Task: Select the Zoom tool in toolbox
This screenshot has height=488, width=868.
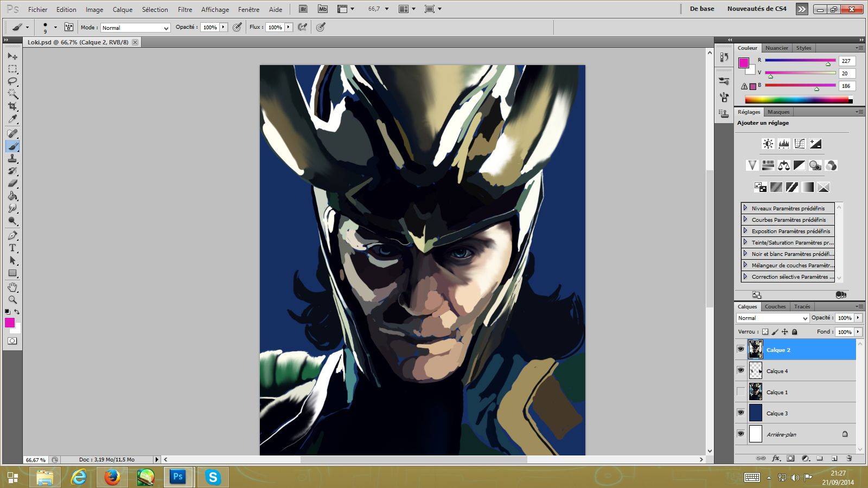Action: (x=12, y=300)
